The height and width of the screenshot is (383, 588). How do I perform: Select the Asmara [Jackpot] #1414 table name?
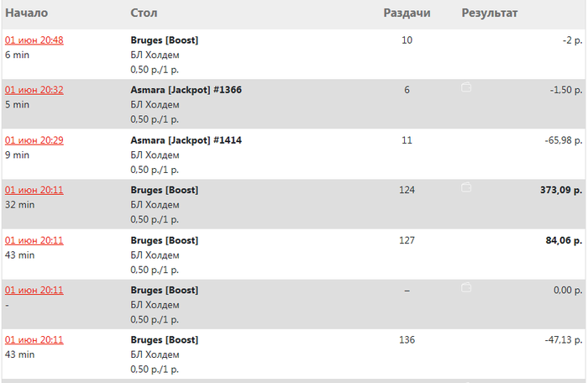point(186,140)
